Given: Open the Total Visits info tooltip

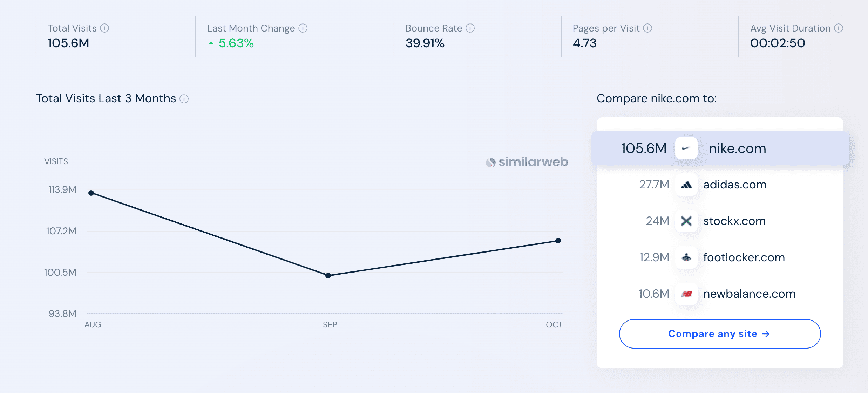Looking at the screenshot, I should point(105,28).
